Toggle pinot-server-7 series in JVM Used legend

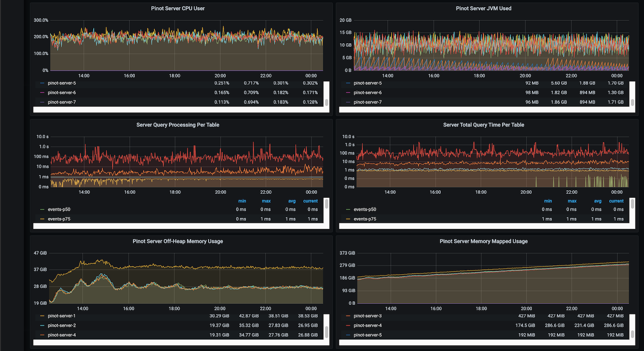[367, 102]
